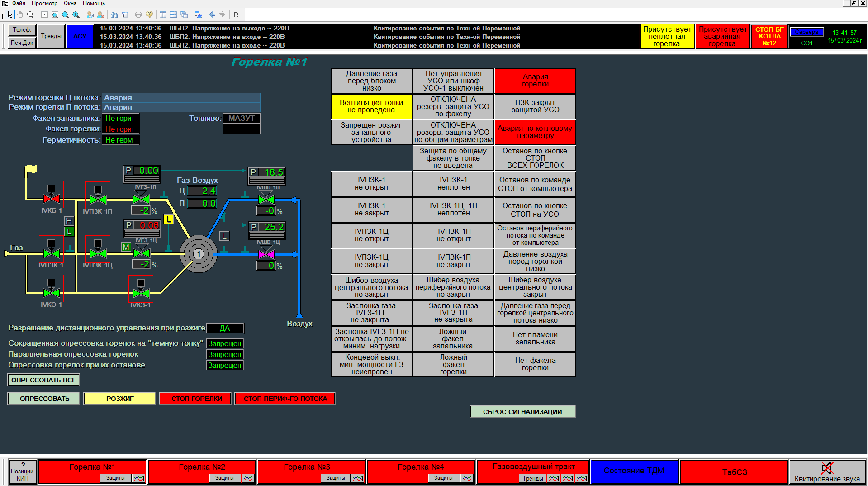
Task: Open the ДА remote control permission field
Action: 225,328
